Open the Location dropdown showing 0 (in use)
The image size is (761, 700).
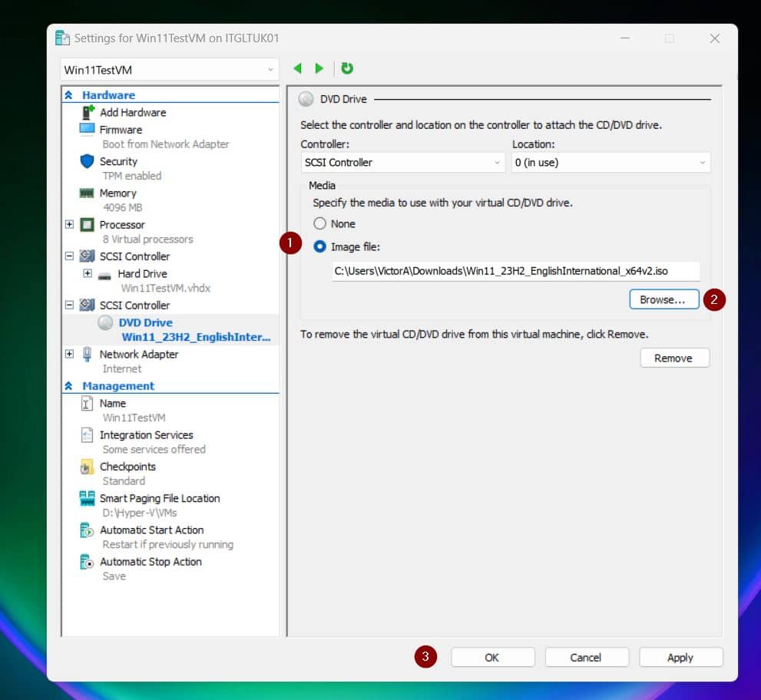610,162
